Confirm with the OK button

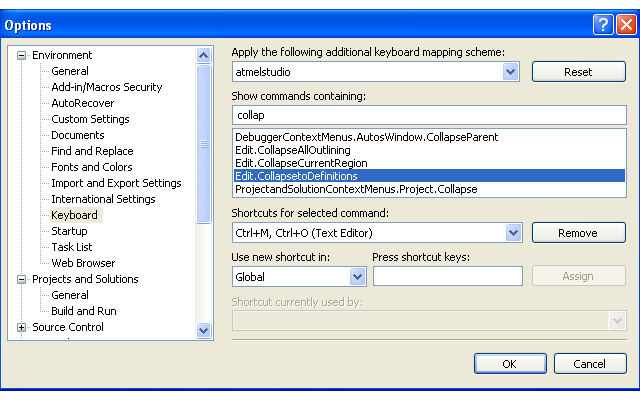(x=509, y=364)
